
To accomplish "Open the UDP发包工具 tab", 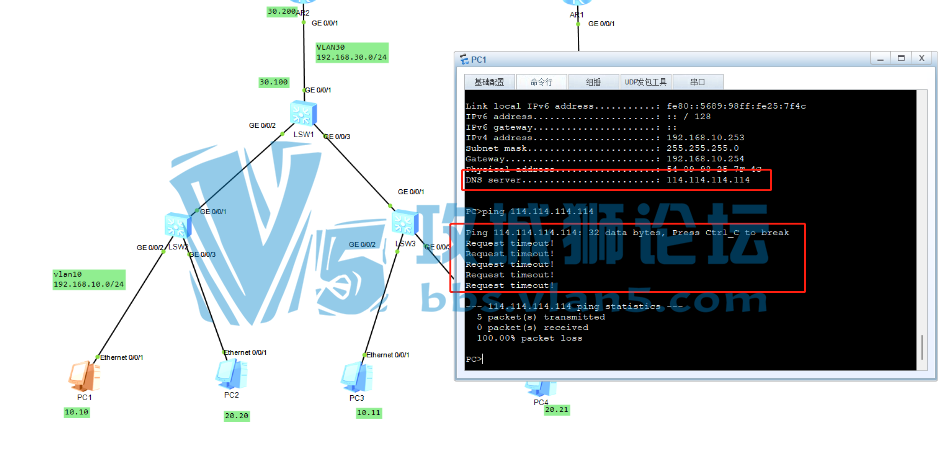I will (646, 82).
